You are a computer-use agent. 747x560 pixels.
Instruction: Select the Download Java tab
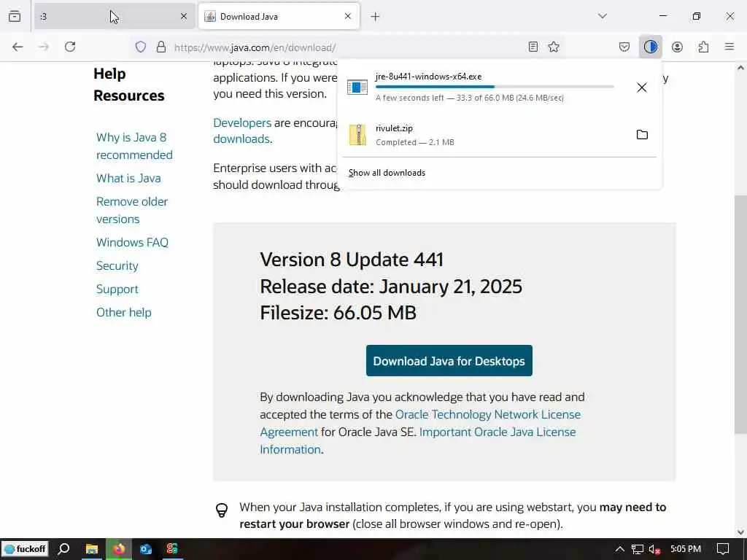click(279, 17)
